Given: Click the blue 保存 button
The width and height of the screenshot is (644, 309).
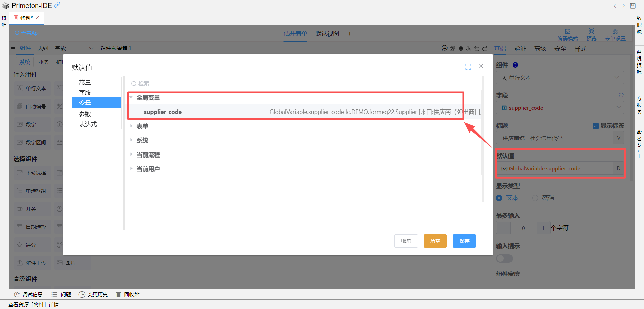Looking at the screenshot, I should pyautogui.click(x=464, y=241).
